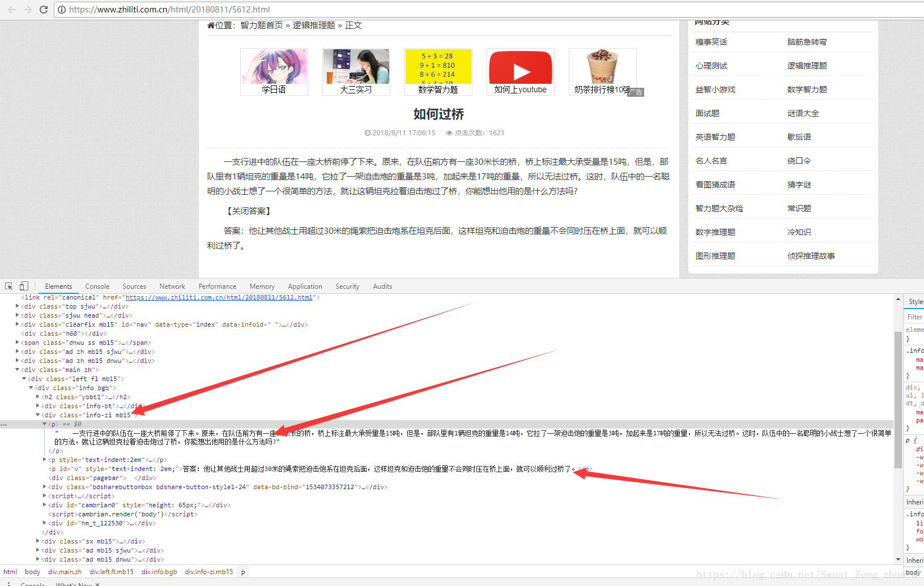This screenshot has height=586, width=924.
Task: Switch to the Memory tab
Action: pos(262,286)
